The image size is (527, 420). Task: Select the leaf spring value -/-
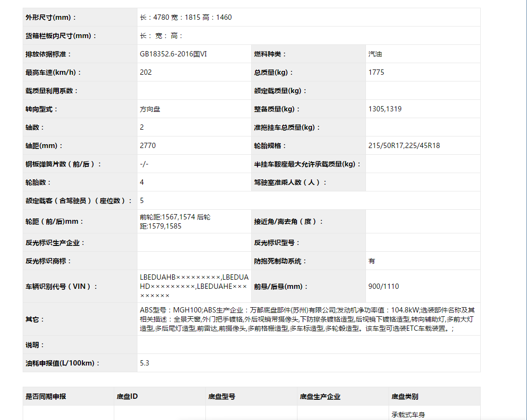tap(144, 164)
